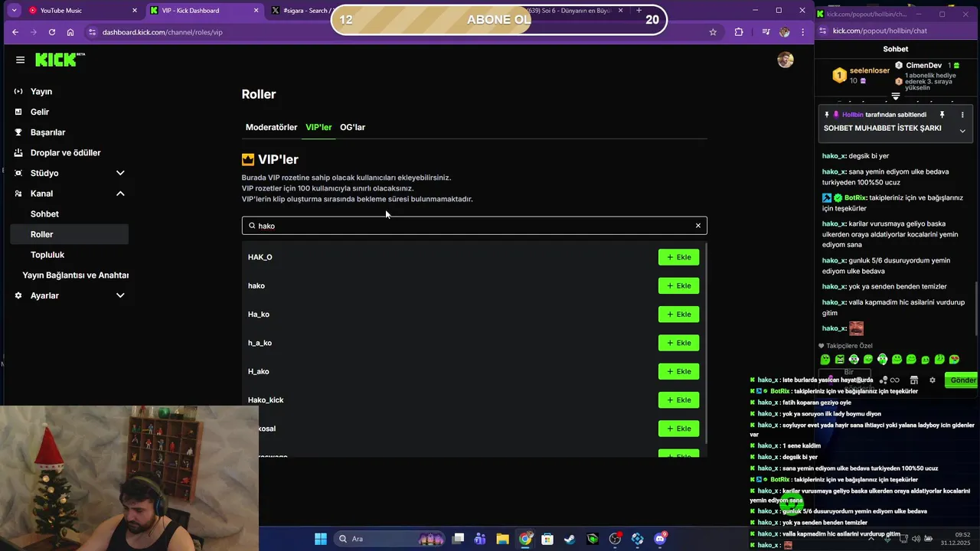Open Droplar ve ödüller in sidebar
The width and height of the screenshot is (980, 551).
(x=65, y=153)
